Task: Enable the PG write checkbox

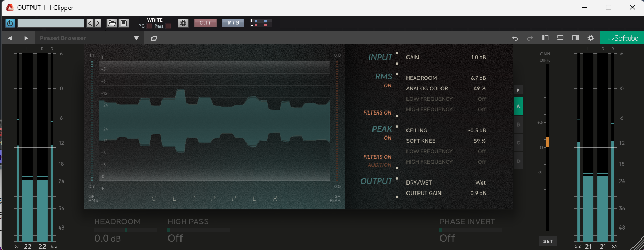Action: pyautogui.click(x=149, y=26)
